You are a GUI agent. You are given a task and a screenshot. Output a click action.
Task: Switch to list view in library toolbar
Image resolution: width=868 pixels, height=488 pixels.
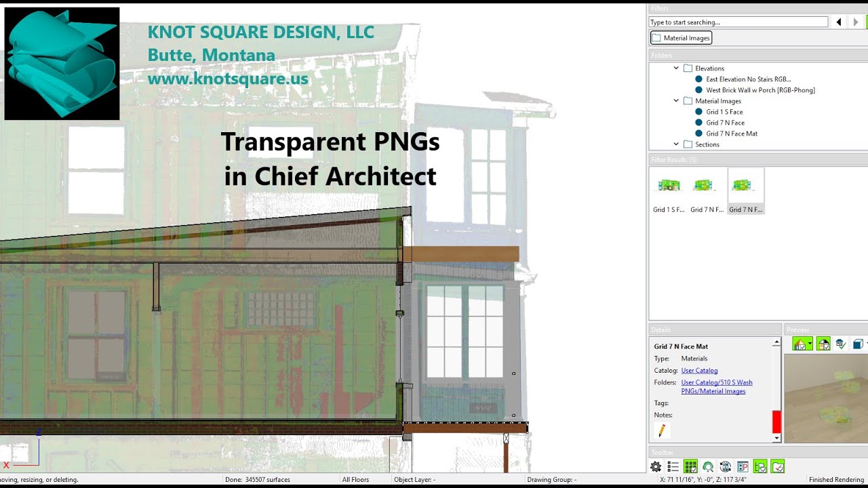[x=673, y=466]
